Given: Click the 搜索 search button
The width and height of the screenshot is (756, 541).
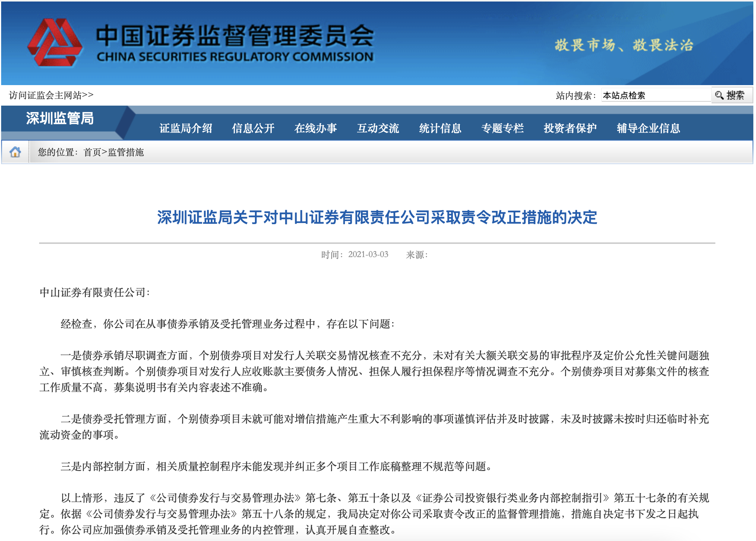Looking at the screenshot, I should pos(732,95).
